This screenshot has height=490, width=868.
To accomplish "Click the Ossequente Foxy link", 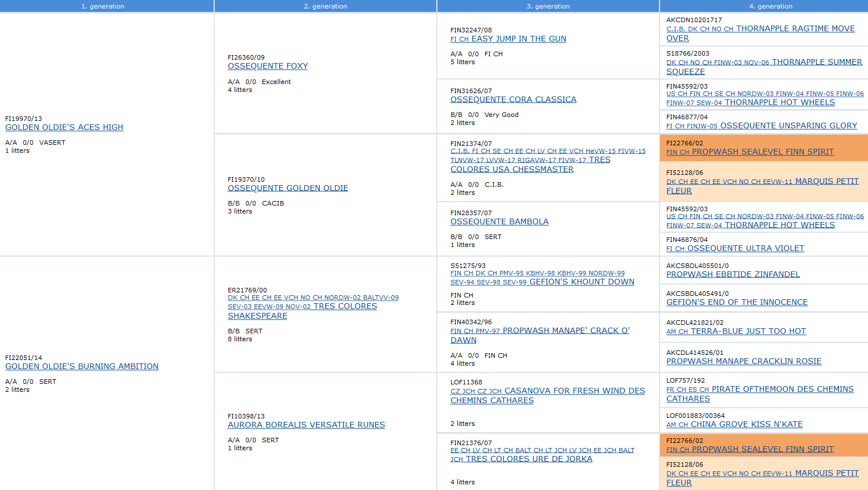I will tap(268, 66).
